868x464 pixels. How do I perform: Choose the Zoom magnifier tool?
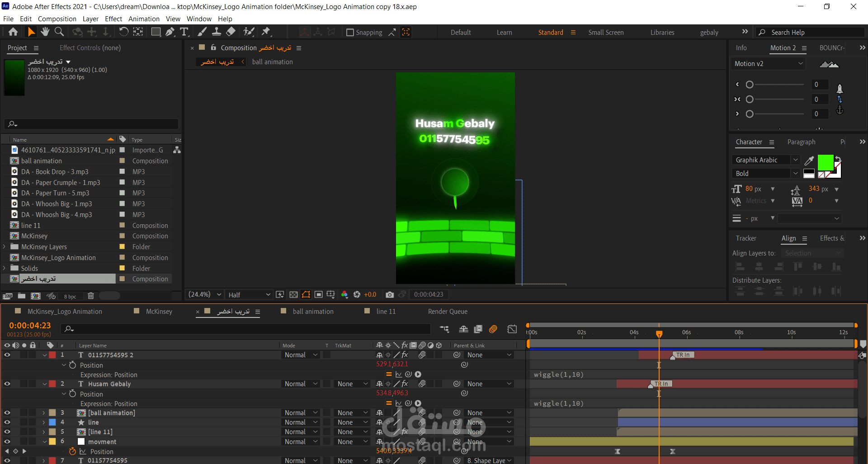[x=59, y=32]
